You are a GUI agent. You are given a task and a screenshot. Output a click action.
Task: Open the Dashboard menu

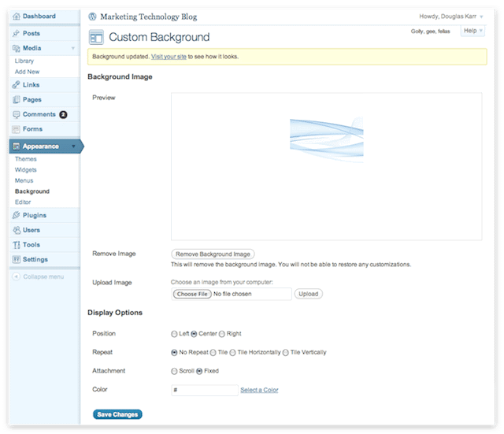[x=39, y=16]
